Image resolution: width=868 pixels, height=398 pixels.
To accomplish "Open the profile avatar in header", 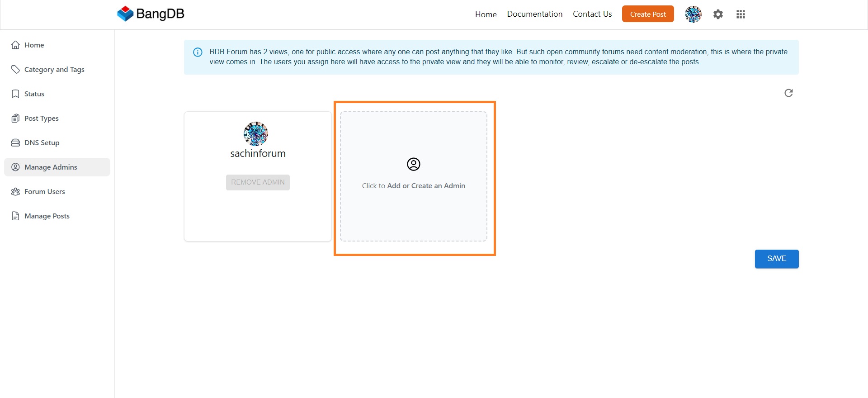I will 693,14.
